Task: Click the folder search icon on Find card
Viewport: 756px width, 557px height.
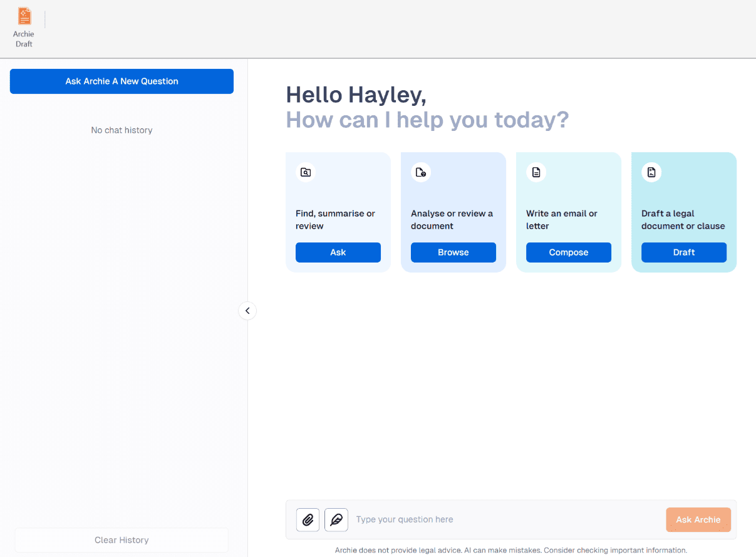Action: coord(306,172)
